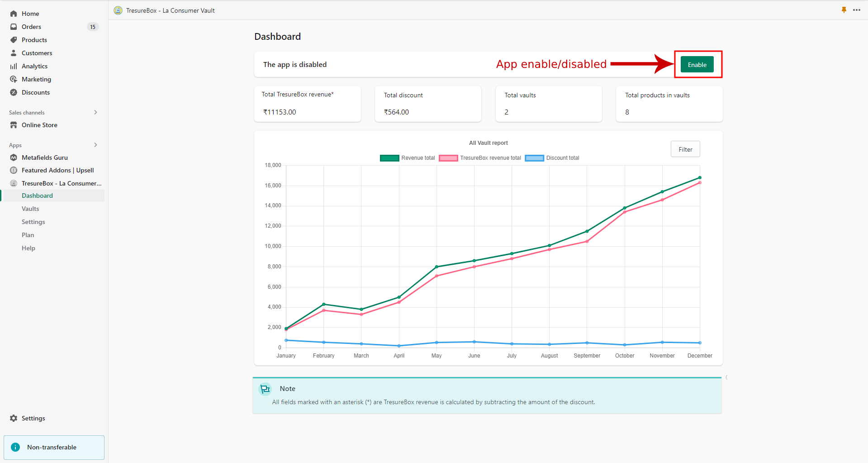Screen dimensions: 868x463
Task: Click the Customers person icon
Action: [14, 53]
